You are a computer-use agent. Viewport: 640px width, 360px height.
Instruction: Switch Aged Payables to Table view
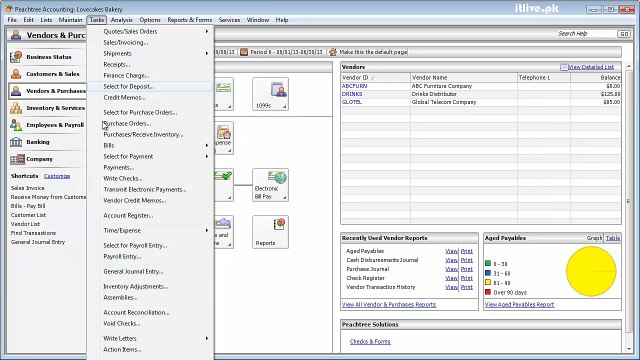click(613, 238)
